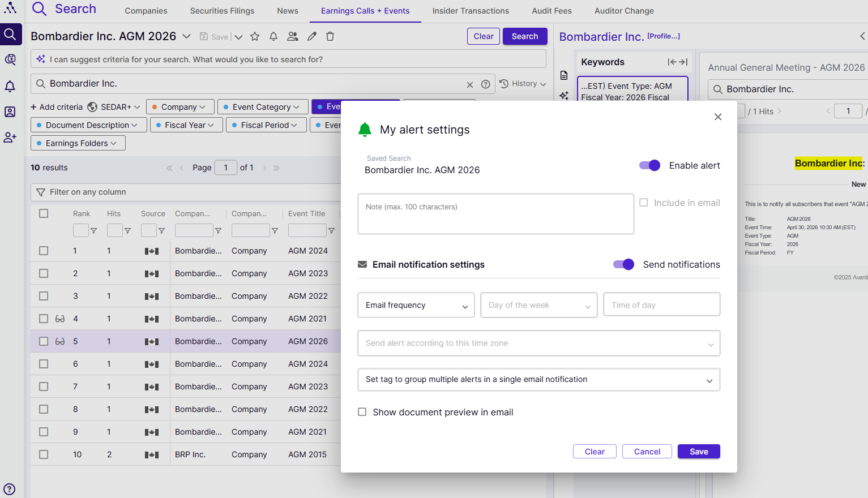The image size is (868, 498).
Task: Open the Companies tab
Action: coord(146,11)
